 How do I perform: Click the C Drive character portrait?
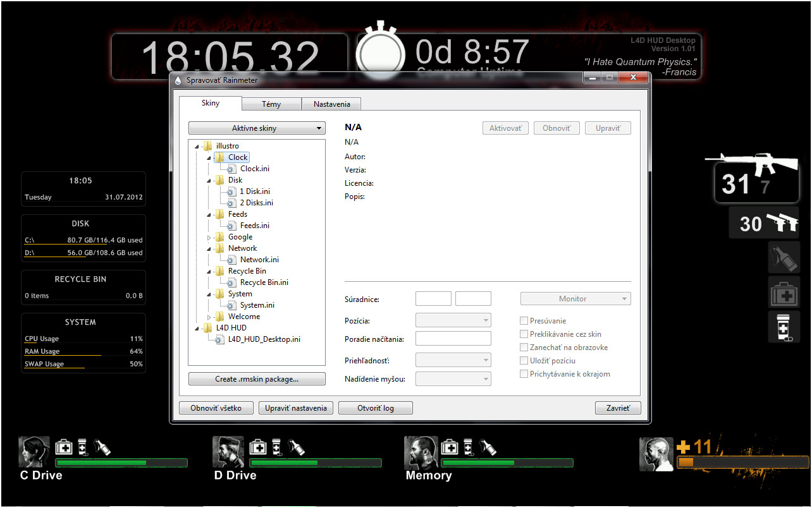34,452
